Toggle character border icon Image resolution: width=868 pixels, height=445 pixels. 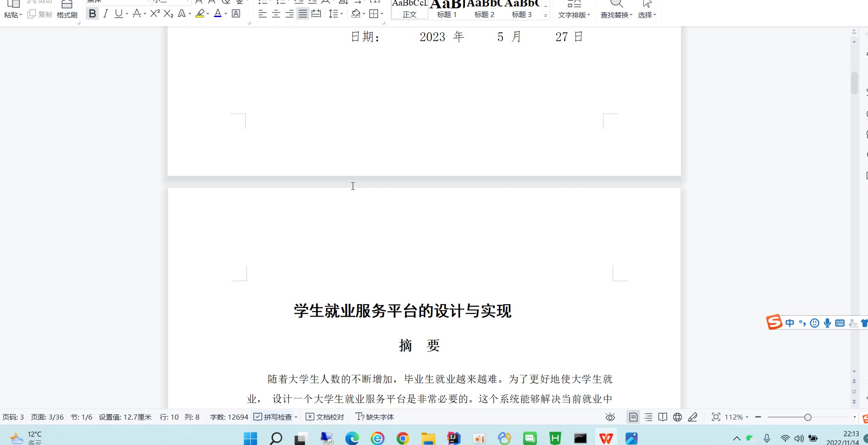tap(236, 14)
